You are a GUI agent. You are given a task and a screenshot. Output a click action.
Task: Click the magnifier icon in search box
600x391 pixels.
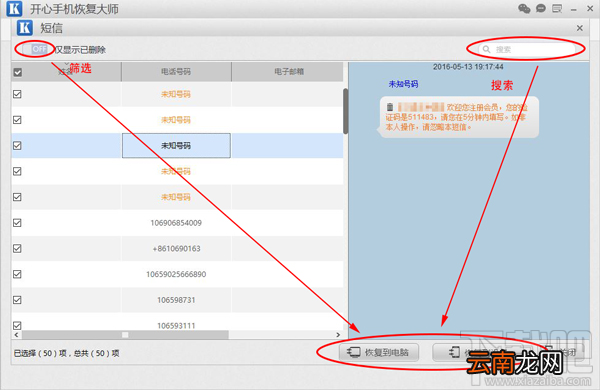(x=486, y=49)
